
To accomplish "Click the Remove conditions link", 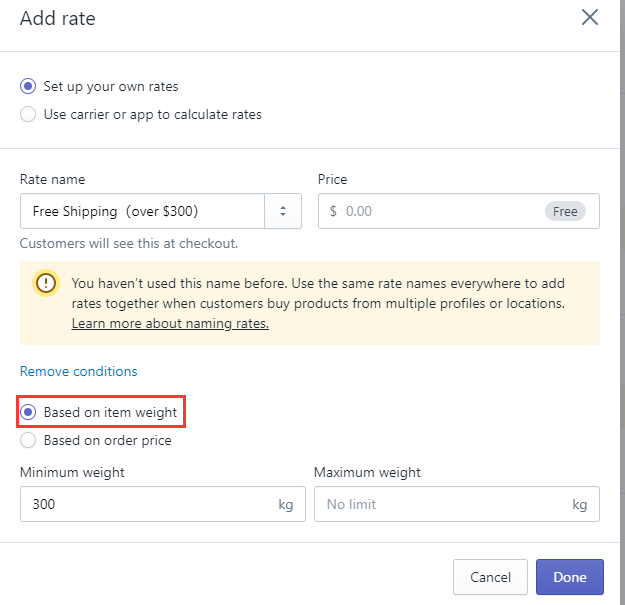I will (79, 371).
